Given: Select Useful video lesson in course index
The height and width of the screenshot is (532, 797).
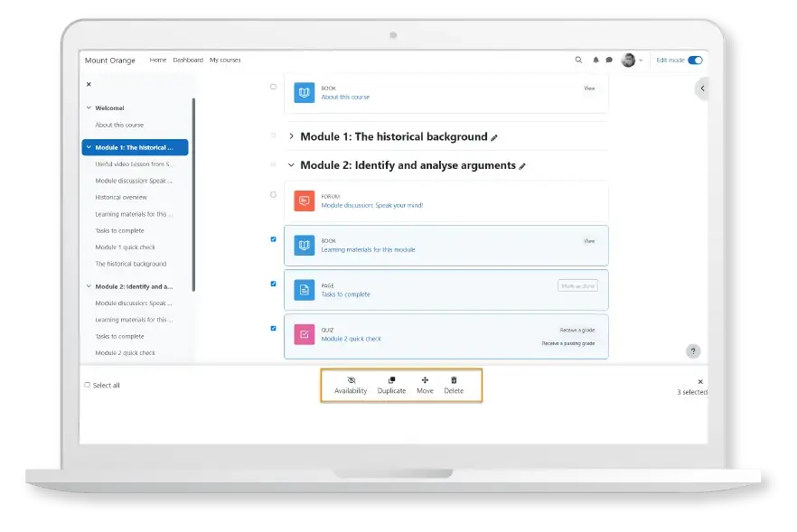Looking at the screenshot, I should pyautogui.click(x=134, y=164).
